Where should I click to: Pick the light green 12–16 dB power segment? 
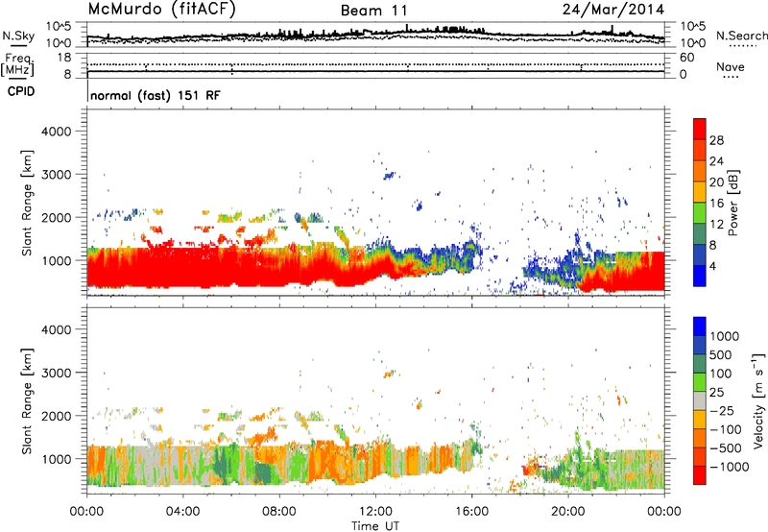coord(700,213)
